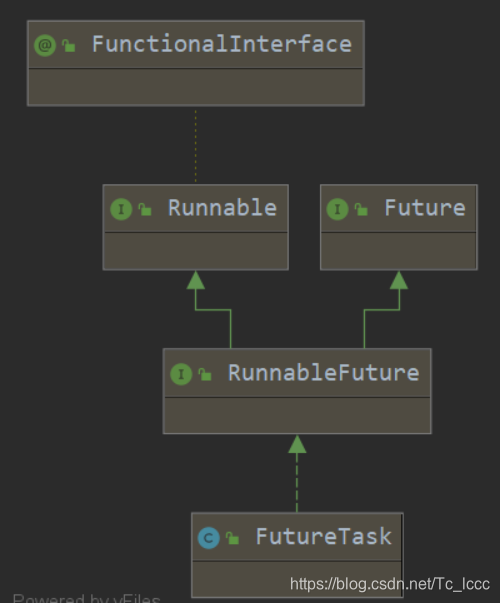Click the lock icon beside FunctionalInterface
Viewport: 500px width, 603px height.
[x=68, y=45]
